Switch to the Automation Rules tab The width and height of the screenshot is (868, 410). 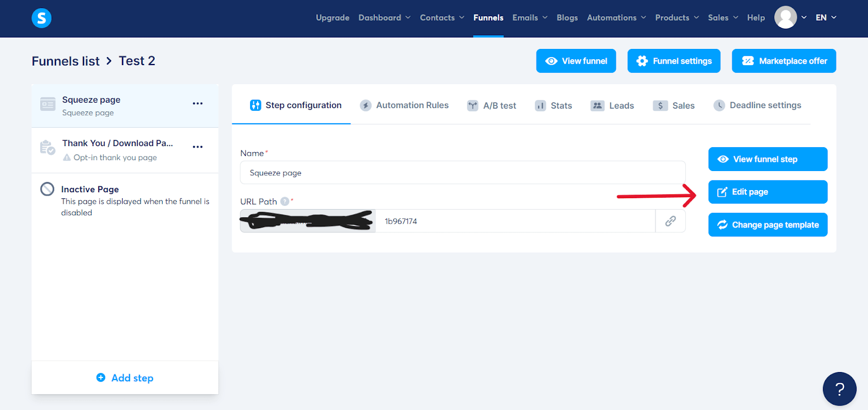[404, 105]
